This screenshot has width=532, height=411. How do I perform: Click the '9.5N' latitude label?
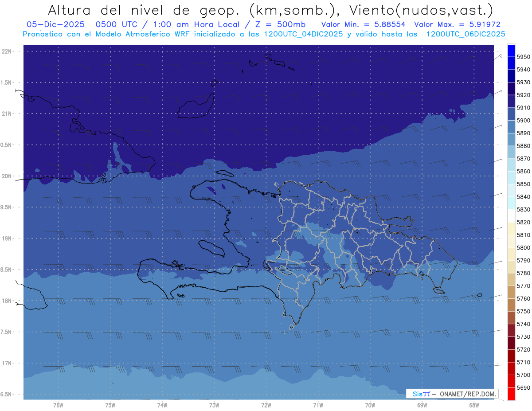point(7,207)
